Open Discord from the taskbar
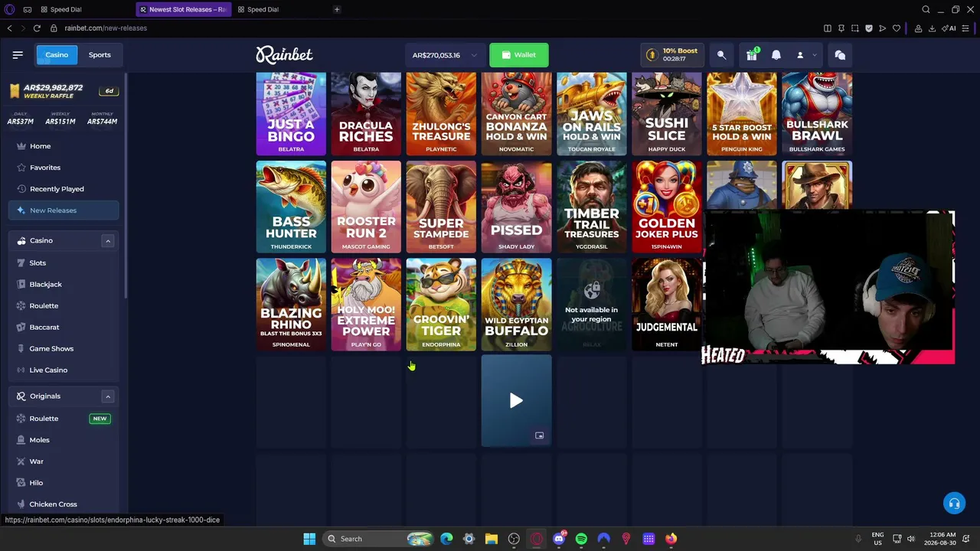The width and height of the screenshot is (980, 551). [559, 539]
